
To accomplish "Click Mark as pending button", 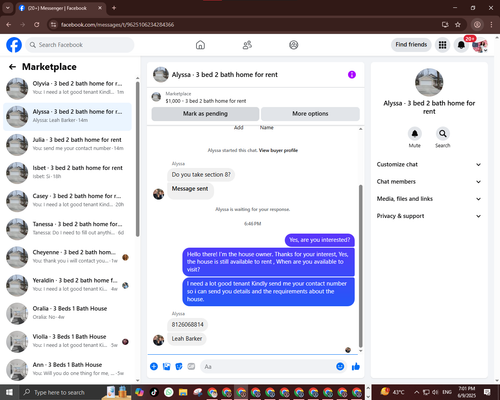I will (x=205, y=114).
